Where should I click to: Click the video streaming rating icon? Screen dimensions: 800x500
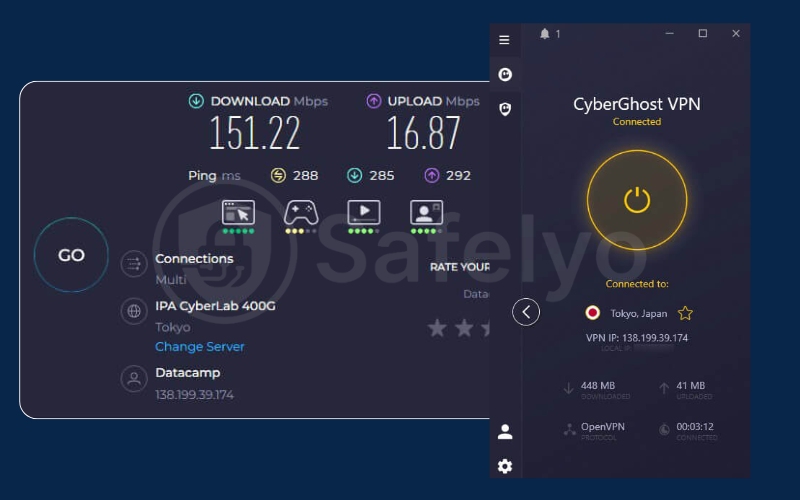pos(364,213)
